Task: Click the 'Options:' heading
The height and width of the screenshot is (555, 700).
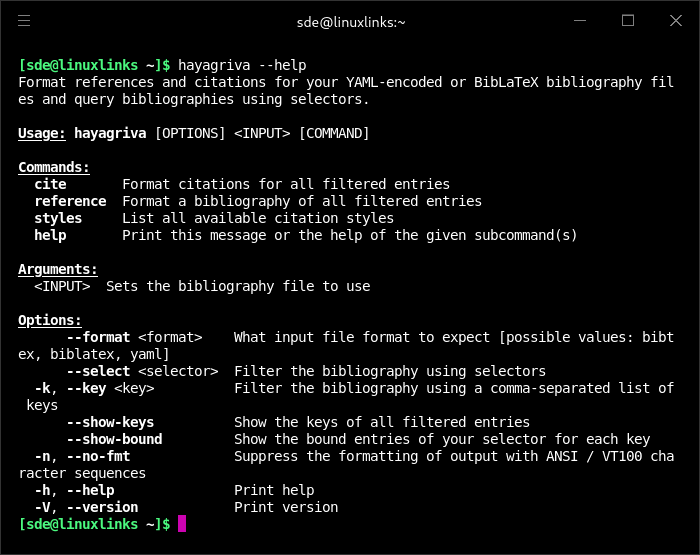Action: coord(50,320)
